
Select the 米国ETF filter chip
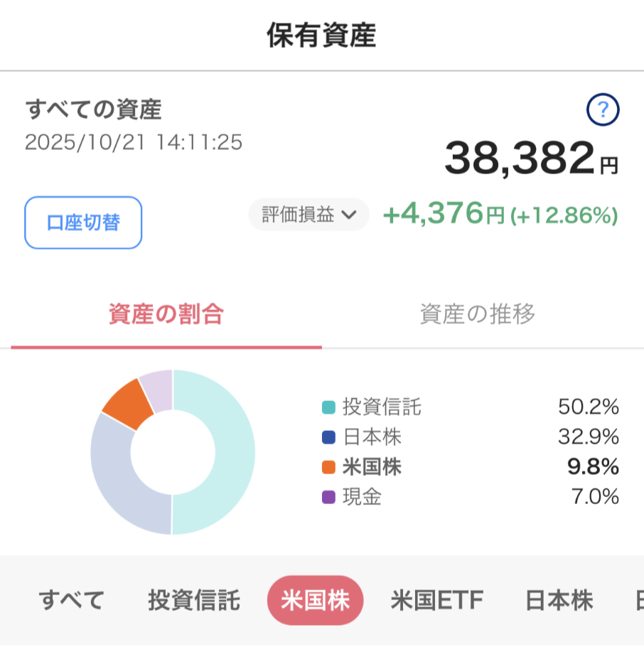coord(436,601)
